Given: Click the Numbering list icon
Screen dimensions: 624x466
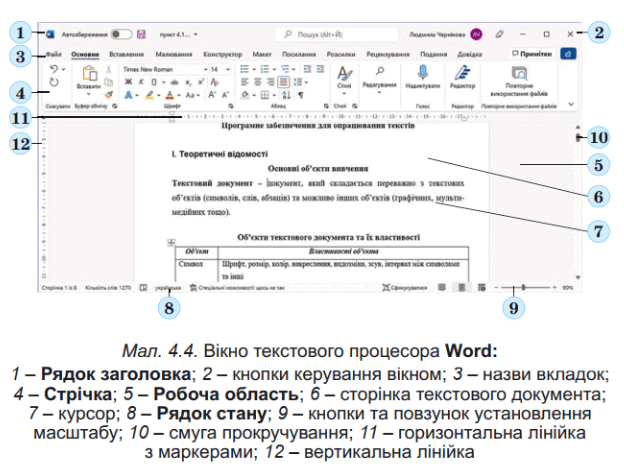Looking at the screenshot, I should pos(265,69).
